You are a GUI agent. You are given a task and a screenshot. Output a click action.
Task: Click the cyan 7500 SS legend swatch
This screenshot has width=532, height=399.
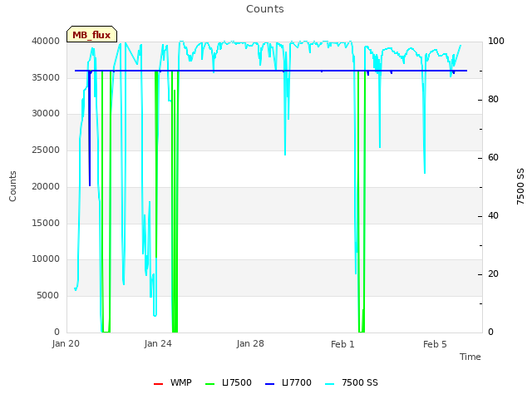coord(330,384)
